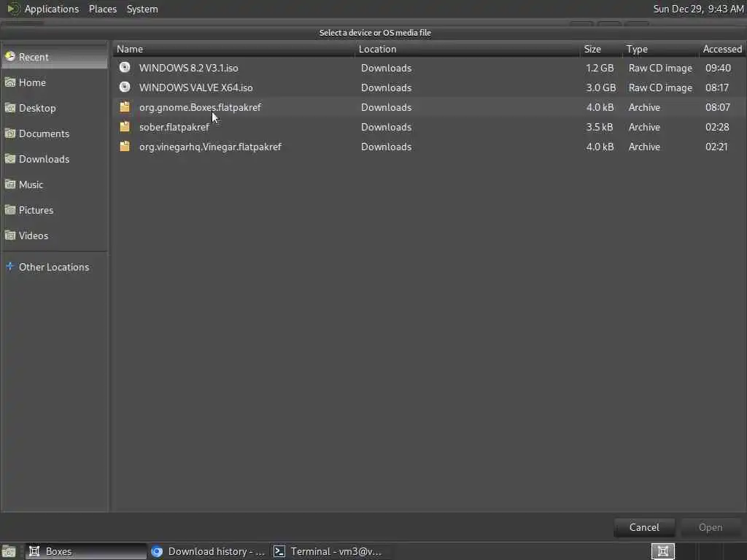Click archive icon of org.gnome.Boxes.flatpakref

125,107
